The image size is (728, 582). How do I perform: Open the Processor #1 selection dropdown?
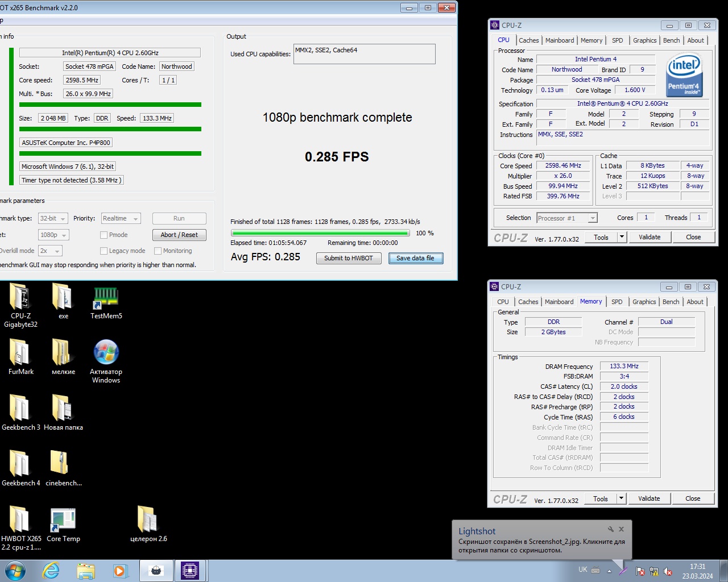[566, 218]
